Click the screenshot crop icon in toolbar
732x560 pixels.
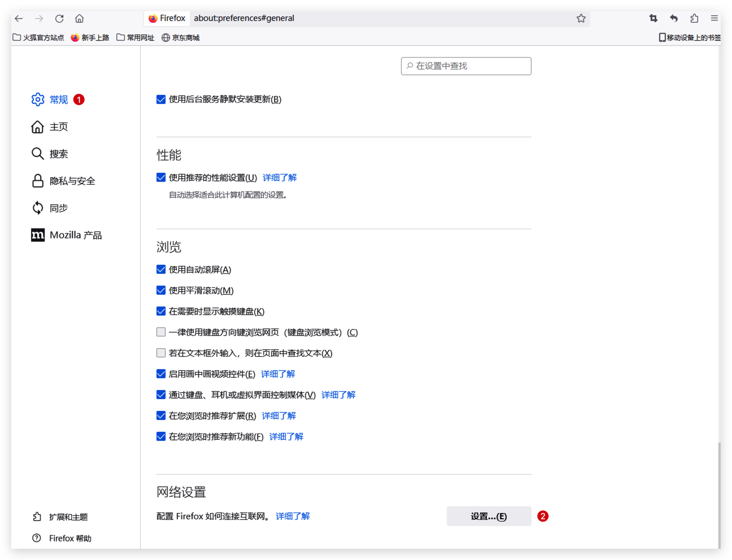tap(653, 19)
